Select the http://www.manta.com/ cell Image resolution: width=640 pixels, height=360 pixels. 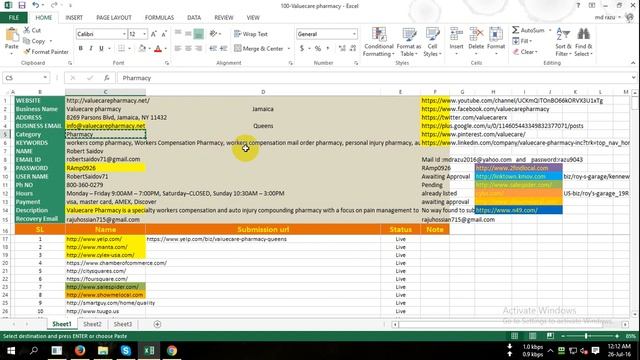coord(105,247)
